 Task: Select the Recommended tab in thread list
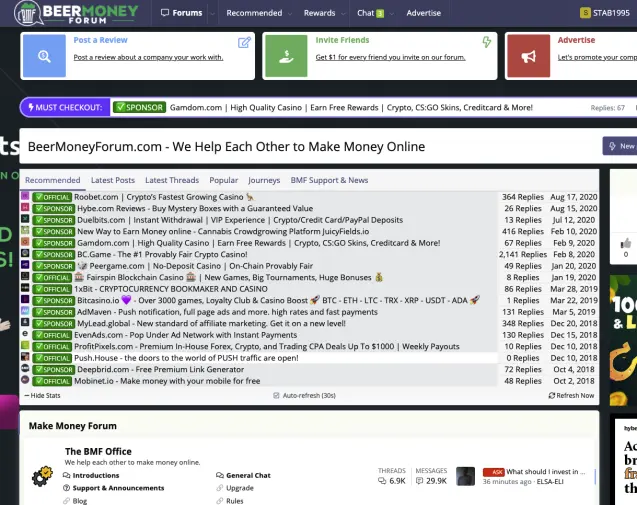pos(52,180)
